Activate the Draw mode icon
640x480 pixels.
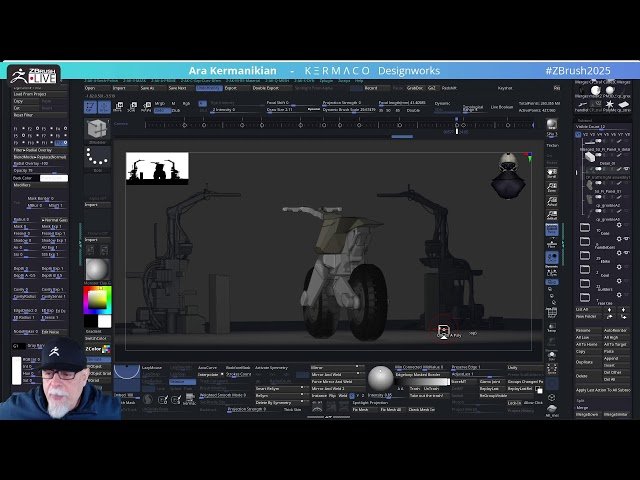(x=104, y=107)
